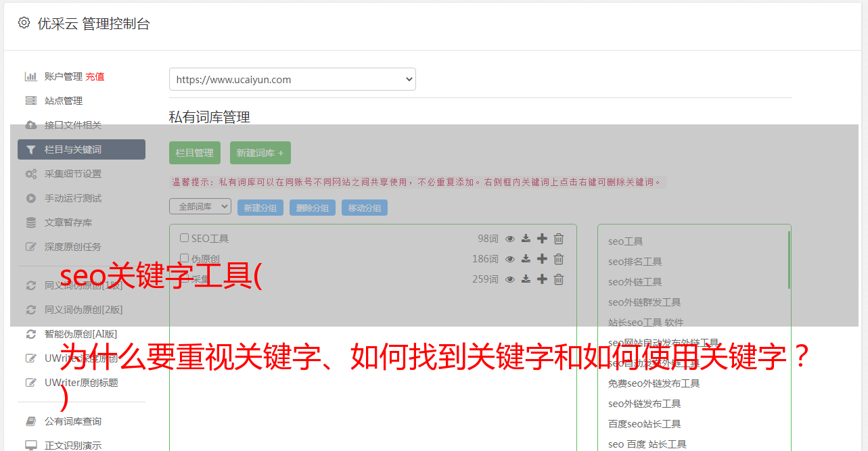868x451 pixels.
Task: Click the book icon for 公有词库查询
Action: click(x=30, y=421)
